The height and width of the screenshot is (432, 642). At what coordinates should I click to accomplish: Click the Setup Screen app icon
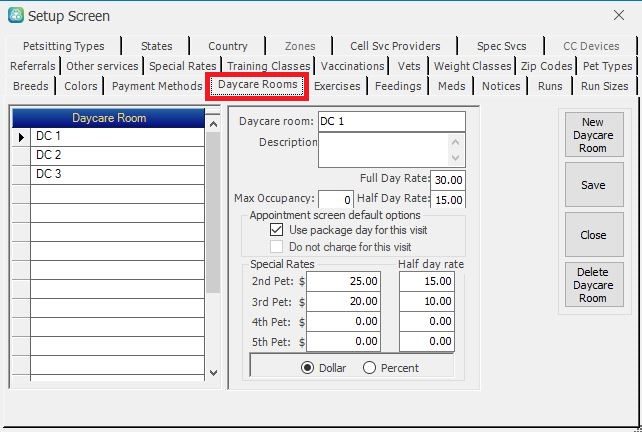coord(14,15)
